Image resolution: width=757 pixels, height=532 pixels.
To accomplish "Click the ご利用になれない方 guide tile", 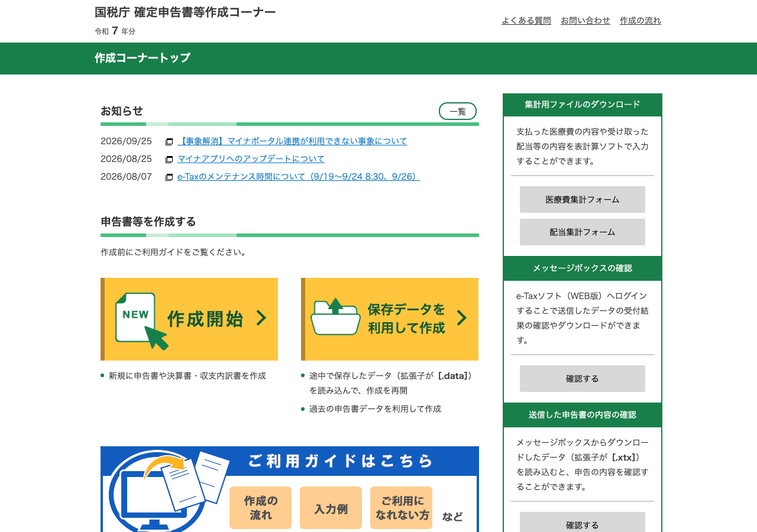I will 401,508.
